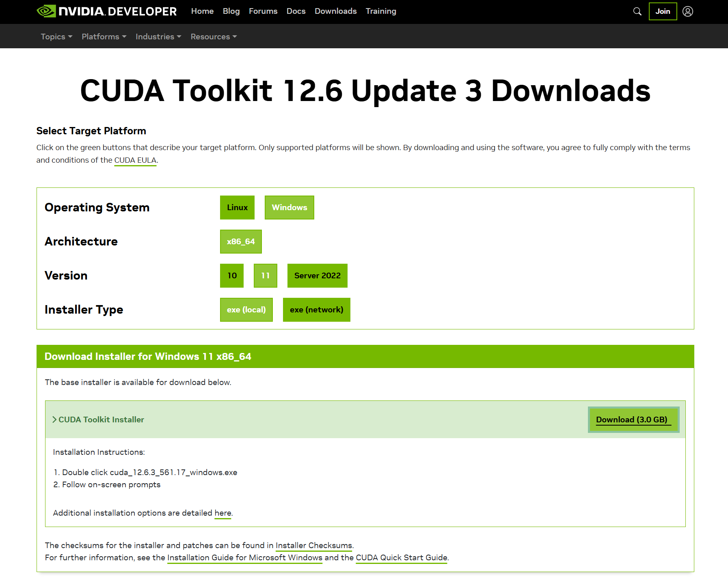Click 'Download Installer for Windows 11 x86_64' banner text
The width and height of the screenshot is (728, 583).
coord(148,356)
